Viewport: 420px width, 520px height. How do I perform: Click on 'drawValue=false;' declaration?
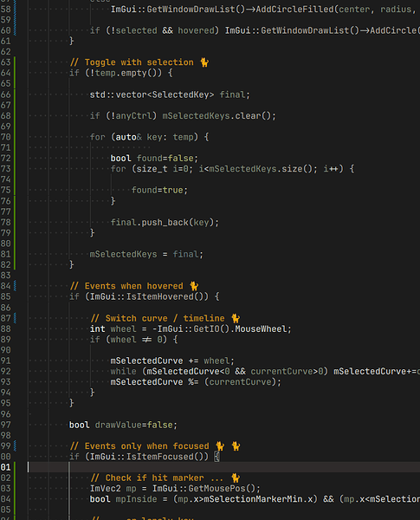pos(136,425)
